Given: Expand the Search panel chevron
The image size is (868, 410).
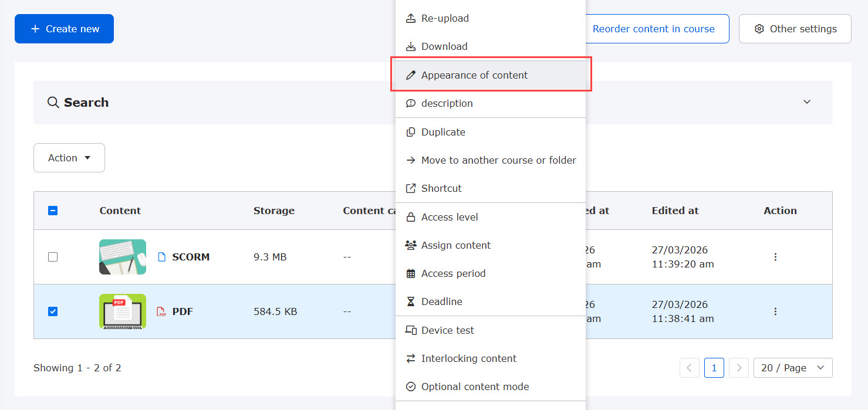Looking at the screenshot, I should [807, 102].
